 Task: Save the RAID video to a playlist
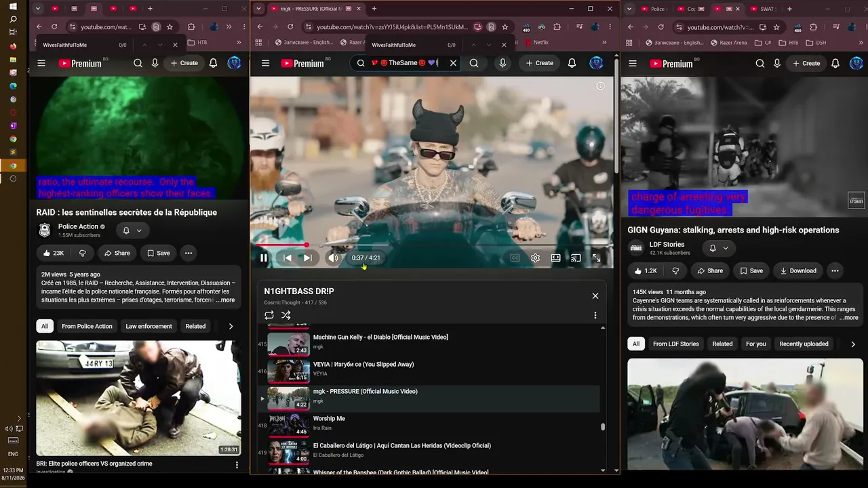point(159,253)
